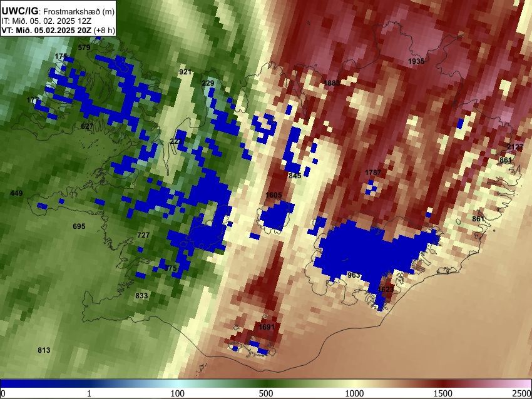
Task: Click the map value 833
Action: click(x=141, y=296)
